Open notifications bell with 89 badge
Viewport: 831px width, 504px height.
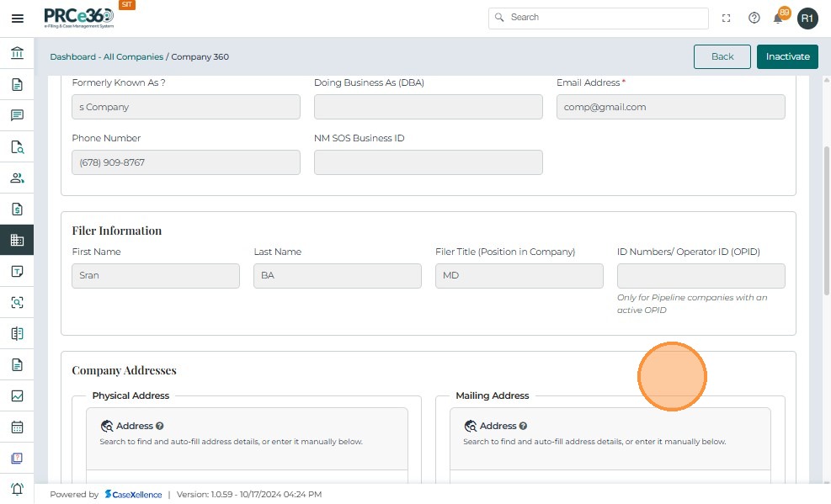[779, 18]
